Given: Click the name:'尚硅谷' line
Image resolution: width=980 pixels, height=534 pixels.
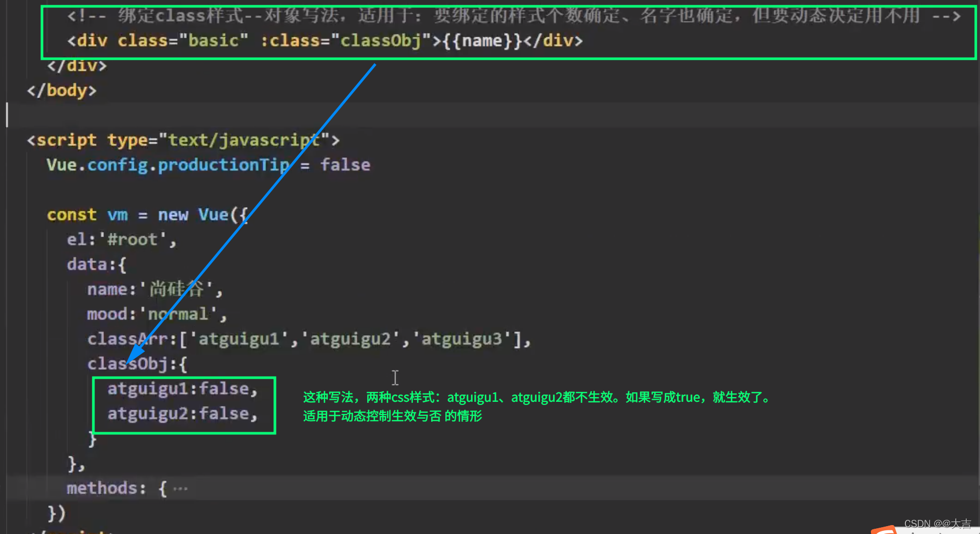Looking at the screenshot, I should click(x=155, y=289).
